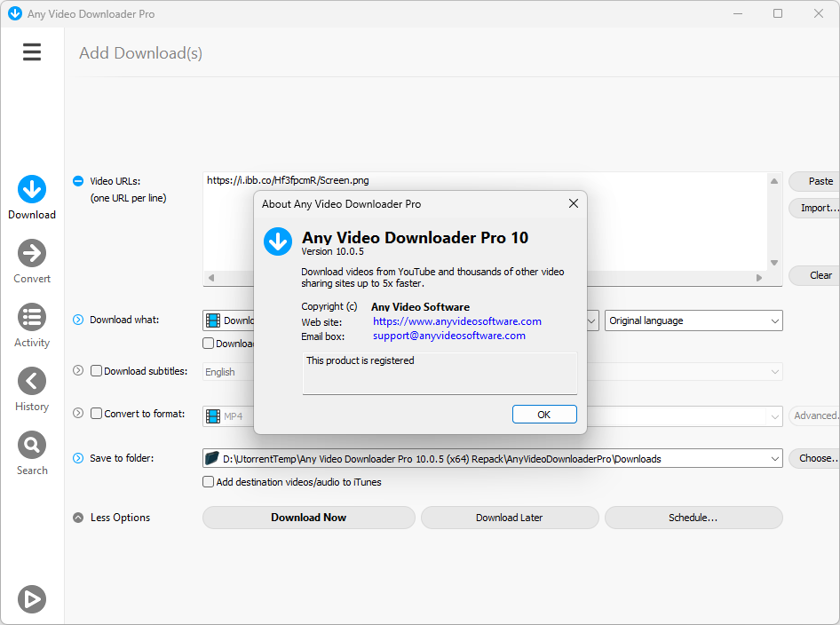
Task: Enable the Convert to format checkbox
Action: (97, 414)
